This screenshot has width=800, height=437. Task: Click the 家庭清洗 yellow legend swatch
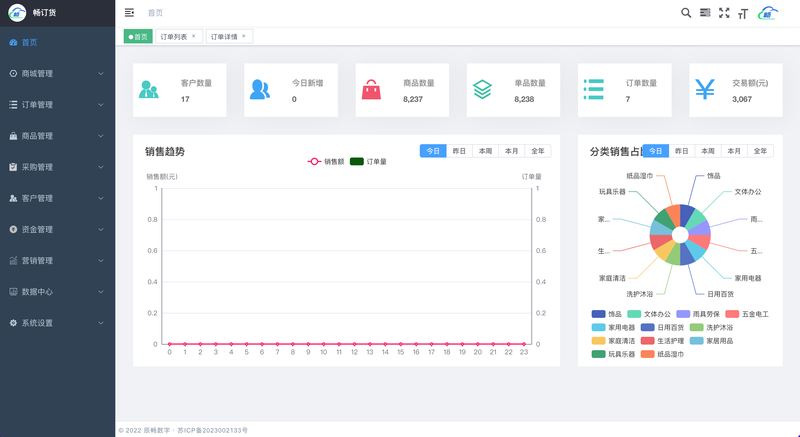coord(598,341)
